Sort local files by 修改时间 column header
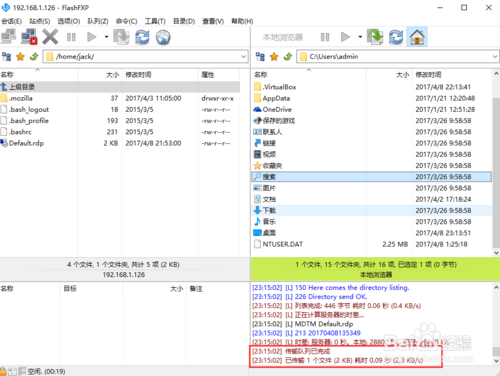This screenshot has width=500, height=376. coord(452,75)
